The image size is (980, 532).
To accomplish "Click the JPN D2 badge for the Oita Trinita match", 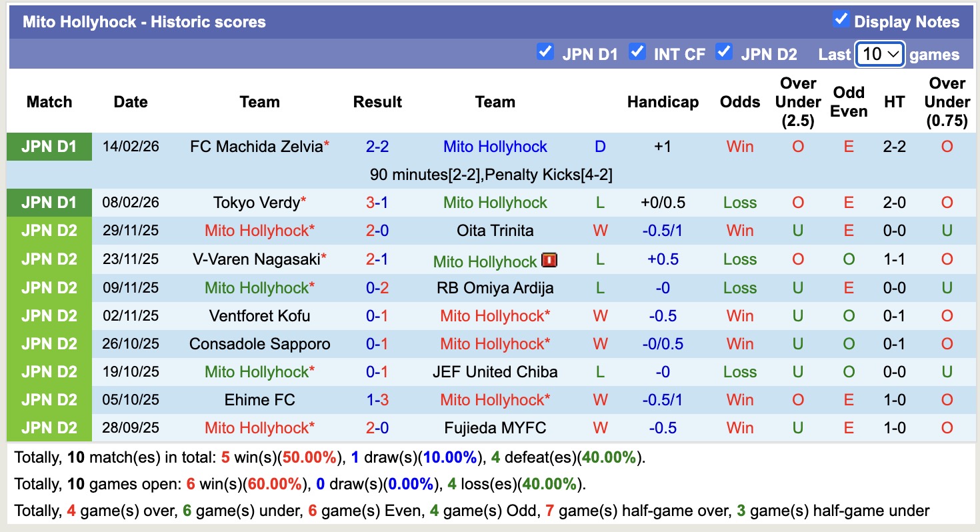I will [49, 230].
